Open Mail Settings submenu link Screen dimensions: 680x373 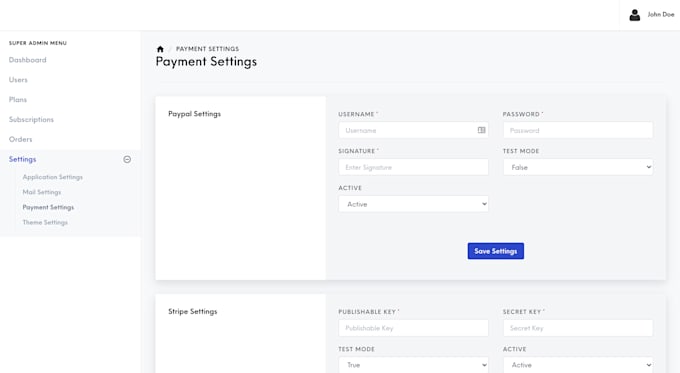point(42,192)
